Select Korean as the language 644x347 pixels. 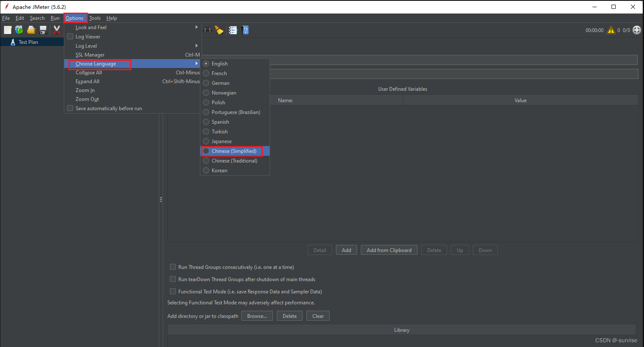coord(235,171)
